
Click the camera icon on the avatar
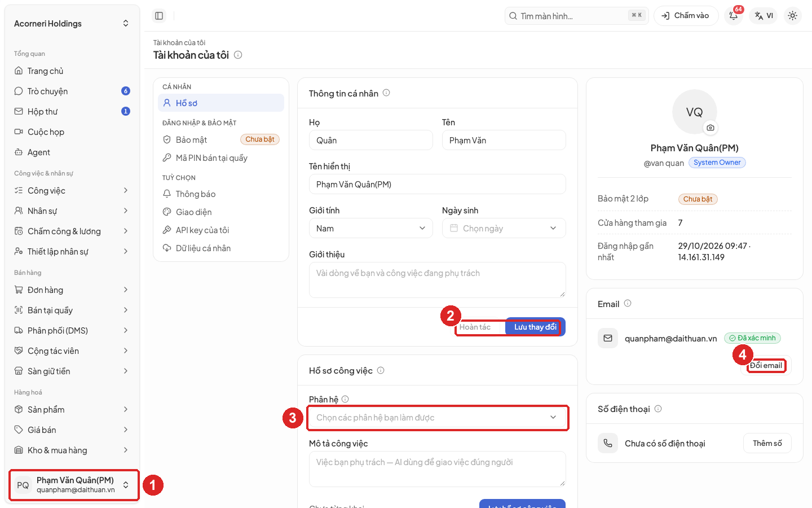click(x=710, y=128)
